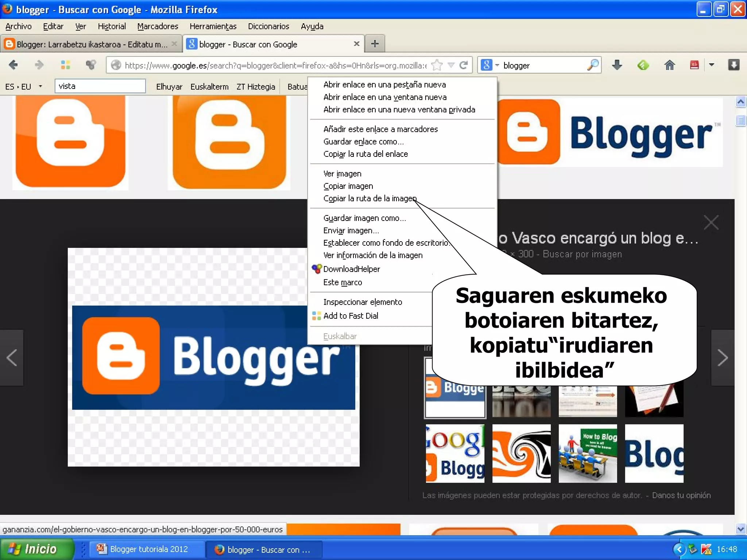This screenshot has width=747, height=560.
Task: Show the next image with the right arrow
Action: 722,357
